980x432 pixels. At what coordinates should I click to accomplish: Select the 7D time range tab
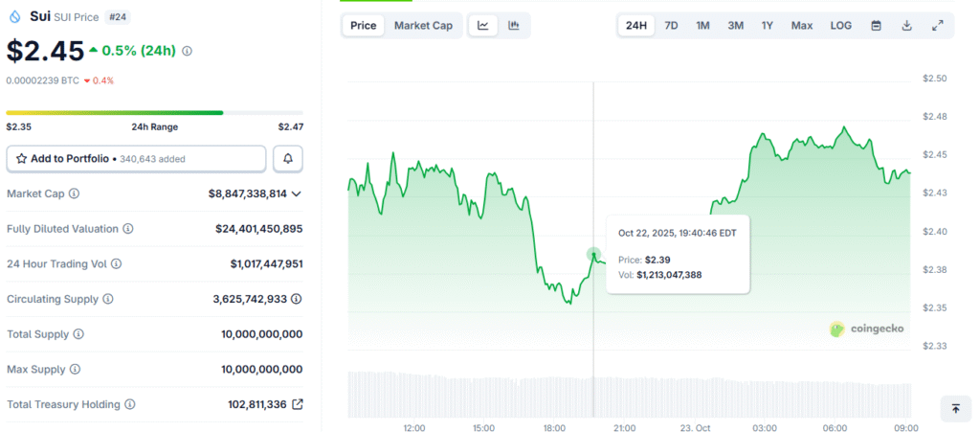pyautogui.click(x=671, y=26)
